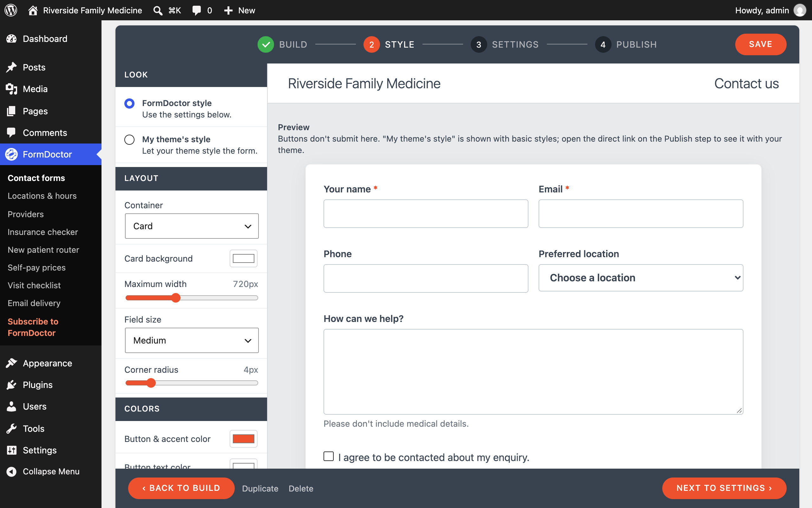Click the WordPress logo icon
The height and width of the screenshot is (508, 812).
coord(11,10)
